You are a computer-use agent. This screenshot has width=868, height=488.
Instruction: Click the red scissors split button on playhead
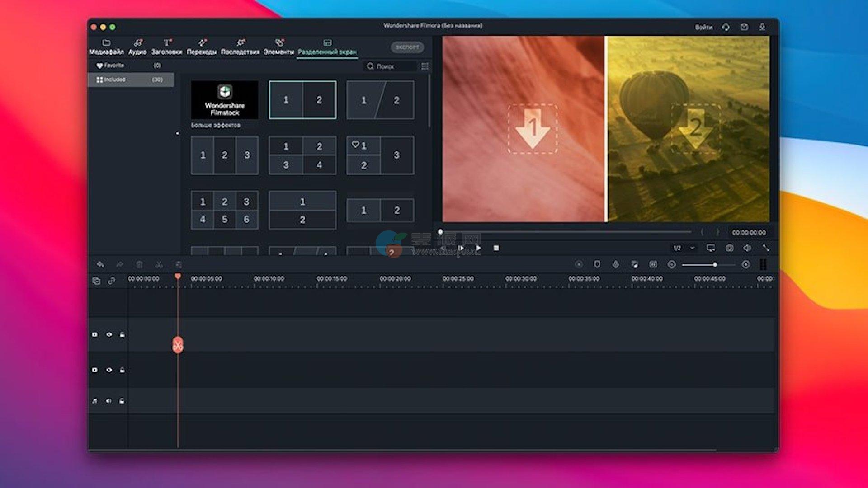pos(178,345)
